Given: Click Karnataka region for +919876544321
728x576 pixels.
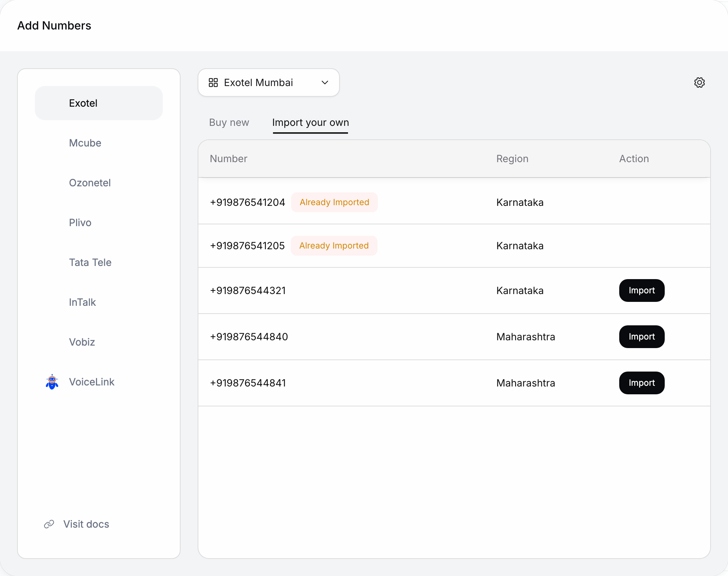Looking at the screenshot, I should tap(520, 290).
